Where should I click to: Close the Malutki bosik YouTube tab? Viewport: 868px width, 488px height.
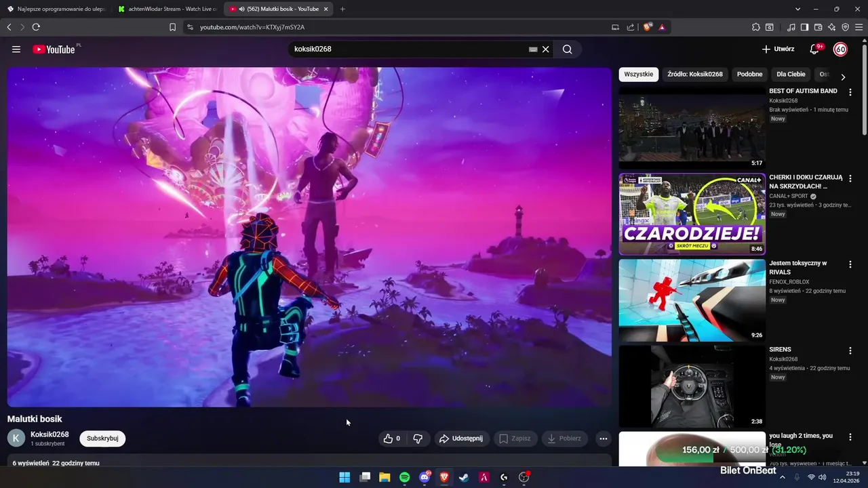pyautogui.click(x=326, y=9)
